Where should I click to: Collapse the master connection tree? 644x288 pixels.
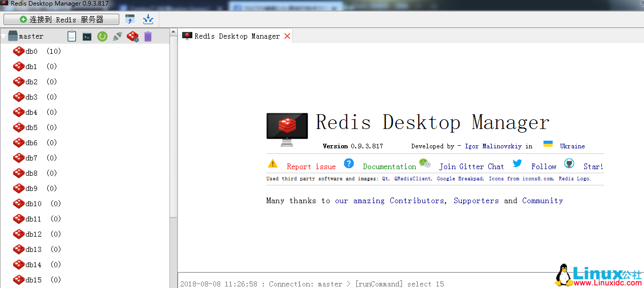coord(4,36)
